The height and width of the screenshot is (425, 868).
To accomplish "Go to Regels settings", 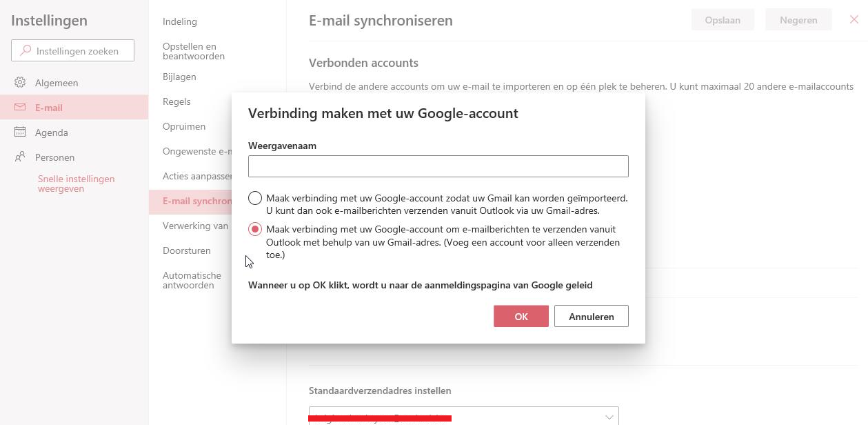I will (x=176, y=101).
